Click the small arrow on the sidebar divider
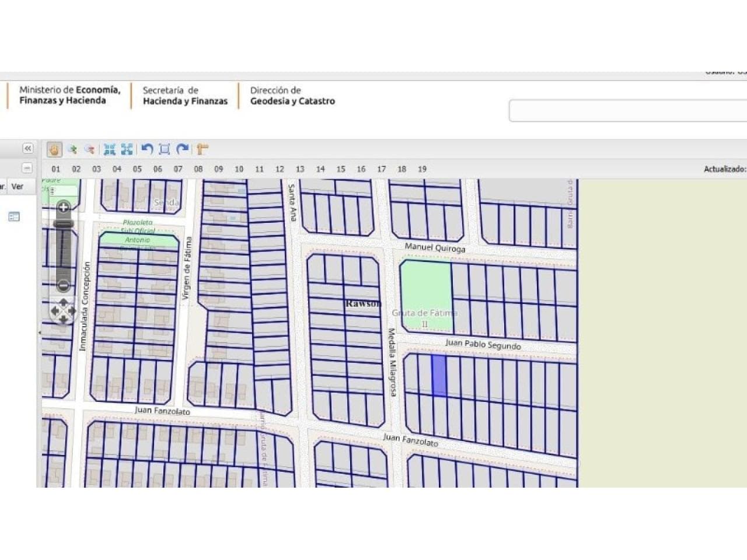The height and width of the screenshot is (560, 747). tap(40, 332)
